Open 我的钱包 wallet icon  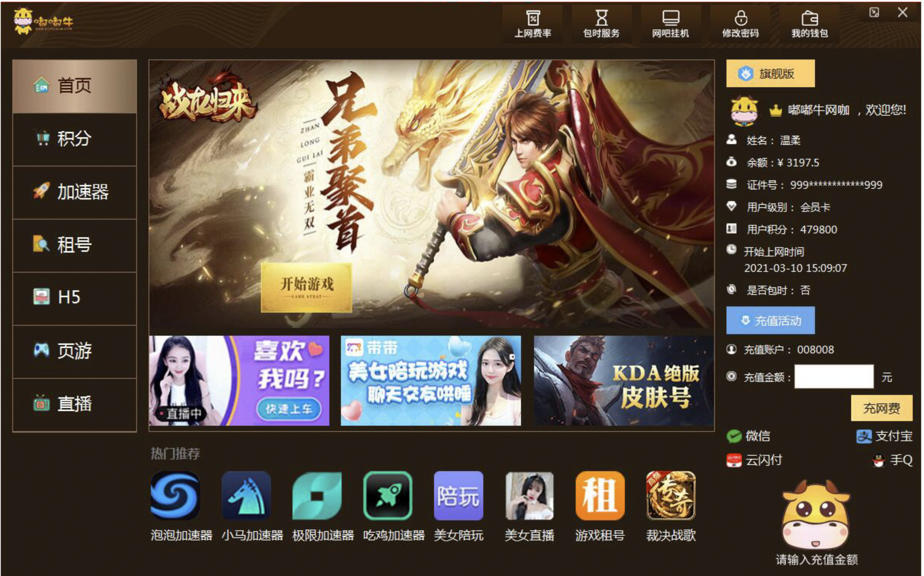(x=810, y=24)
